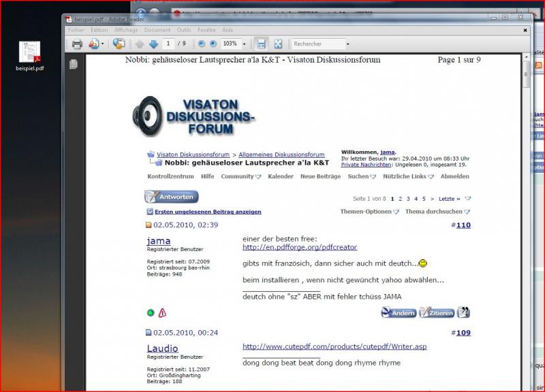Click the zoom in plus button

pos(213,44)
